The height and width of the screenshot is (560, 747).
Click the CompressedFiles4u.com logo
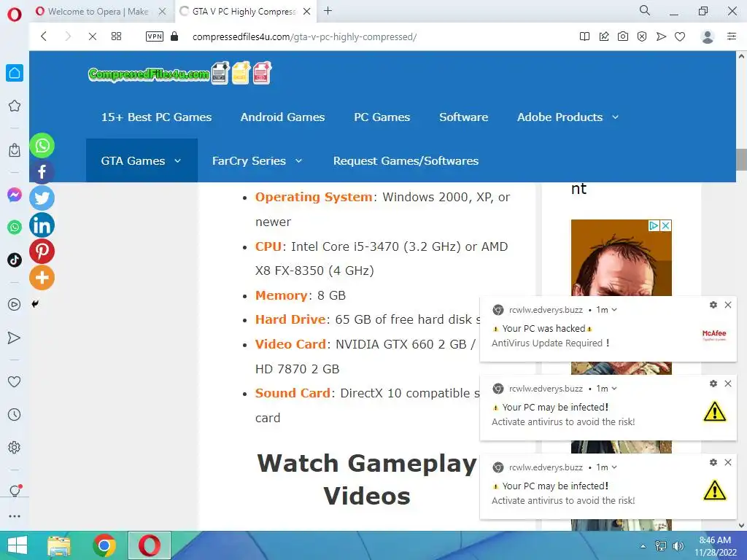click(179, 74)
